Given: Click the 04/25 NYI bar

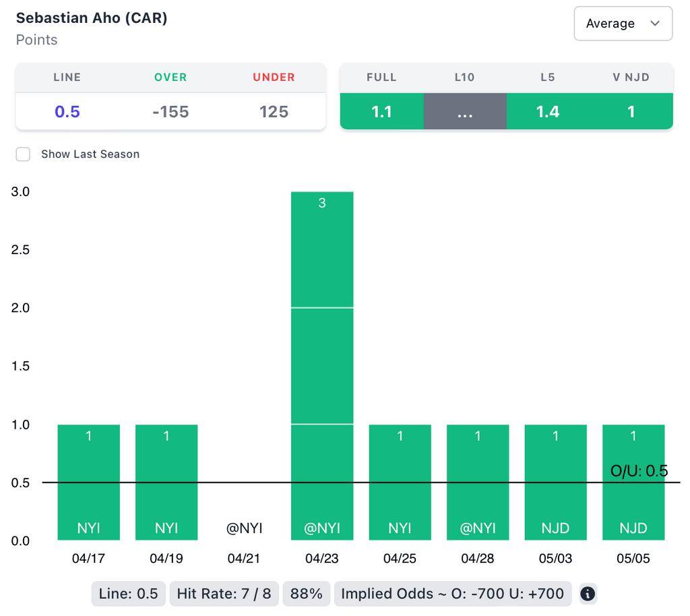Looking at the screenshot, I should tap(400, 483).
